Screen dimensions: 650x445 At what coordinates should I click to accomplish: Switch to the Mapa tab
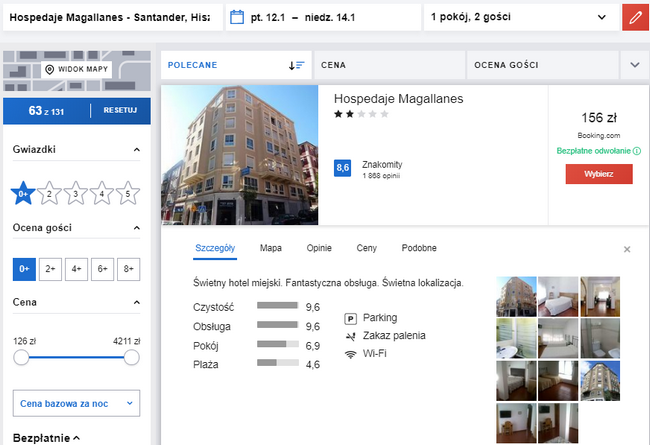coord(270,248)
